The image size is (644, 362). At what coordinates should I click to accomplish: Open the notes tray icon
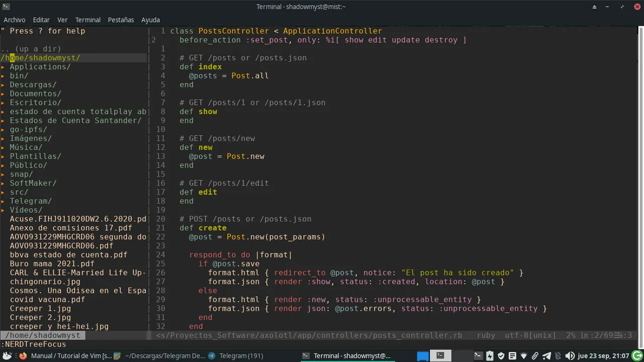click(x=512, y=356)
